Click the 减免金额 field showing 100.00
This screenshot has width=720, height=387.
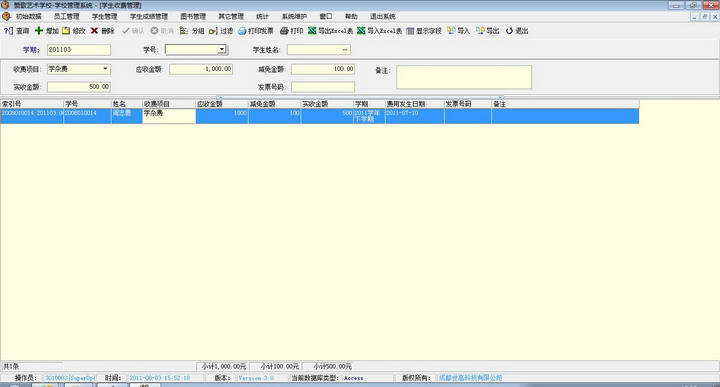tap(323, 69)
